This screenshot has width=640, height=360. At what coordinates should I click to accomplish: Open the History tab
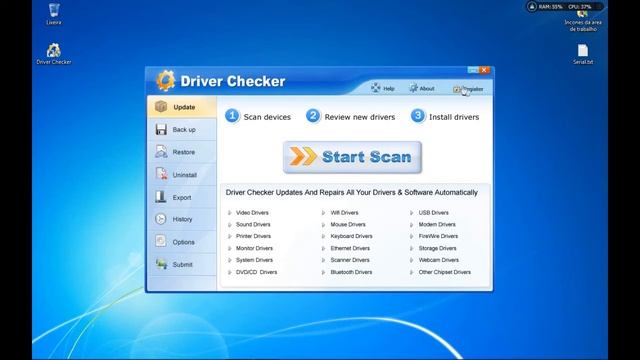click(182, 219)
